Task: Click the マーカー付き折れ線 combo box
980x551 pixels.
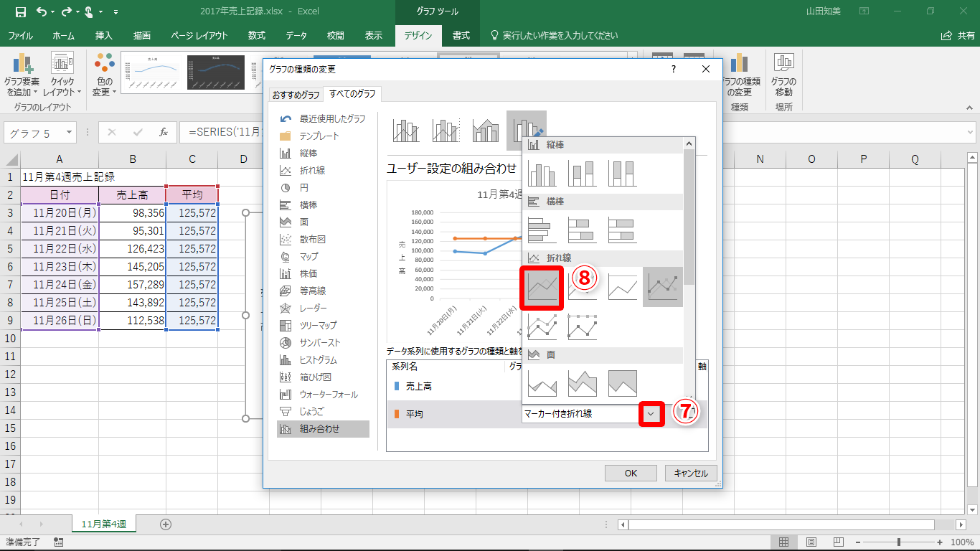Action: pyautogui.click(x=592, y=413)
